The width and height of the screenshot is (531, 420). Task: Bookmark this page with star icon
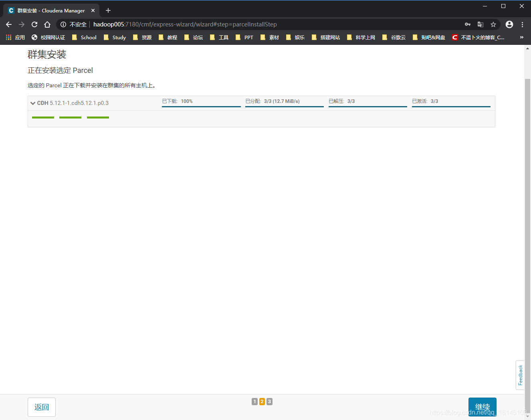point(493,24)
